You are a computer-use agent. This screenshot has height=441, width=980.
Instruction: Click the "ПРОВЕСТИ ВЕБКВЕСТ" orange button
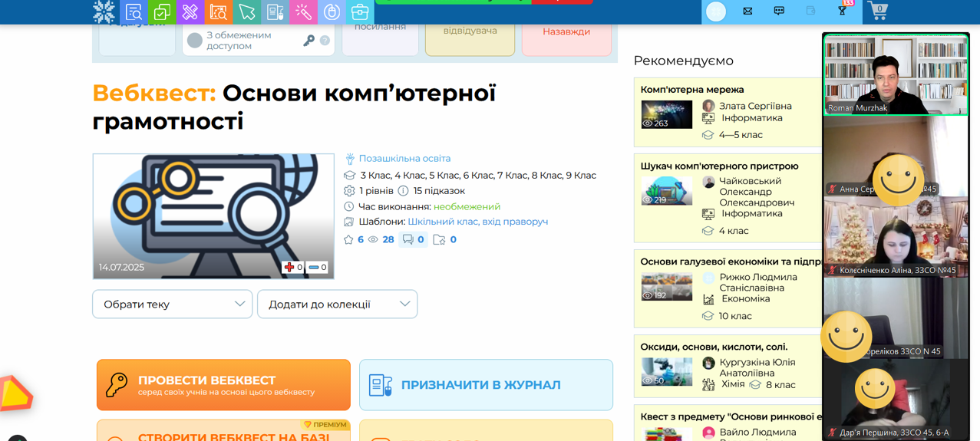[223, 385]
